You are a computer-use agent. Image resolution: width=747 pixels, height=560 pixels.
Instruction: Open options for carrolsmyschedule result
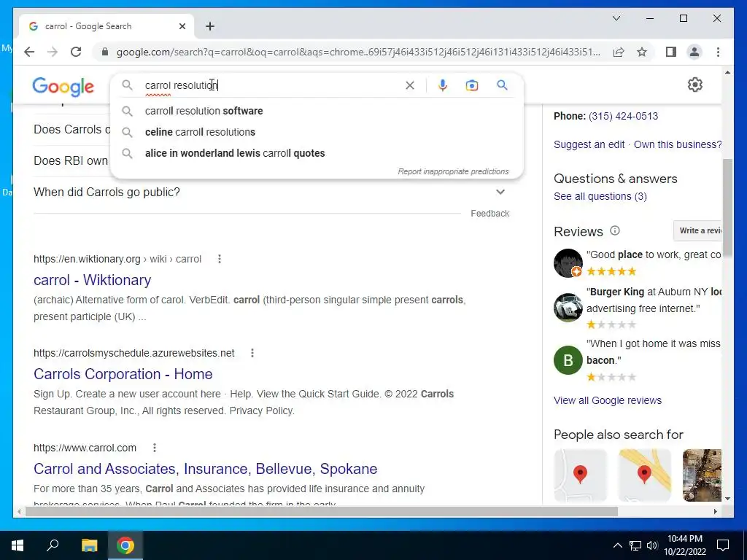click(x=252, y=353)
